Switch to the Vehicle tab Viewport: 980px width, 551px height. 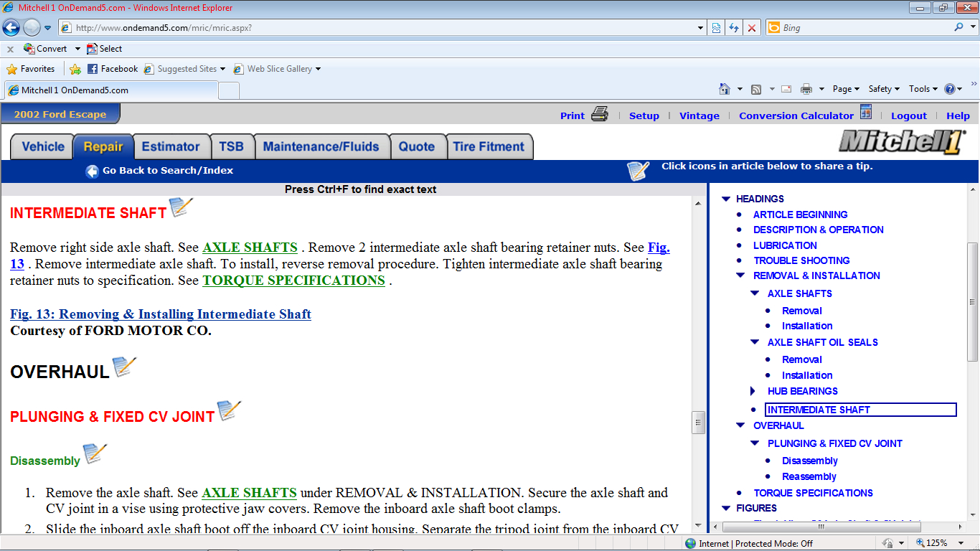[x=42, y=146]
